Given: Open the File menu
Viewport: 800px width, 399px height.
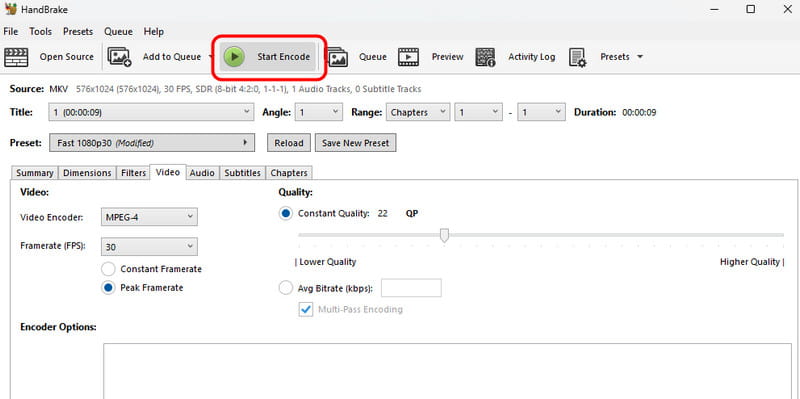Looking at the screenshot, I should pos(11,32).
